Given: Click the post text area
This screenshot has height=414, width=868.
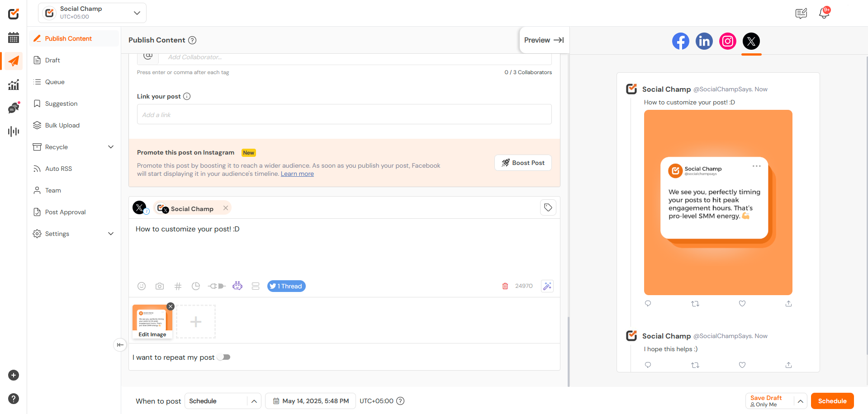Looking at the screenshot, I should pyautogui.click(x=344, y=247).
